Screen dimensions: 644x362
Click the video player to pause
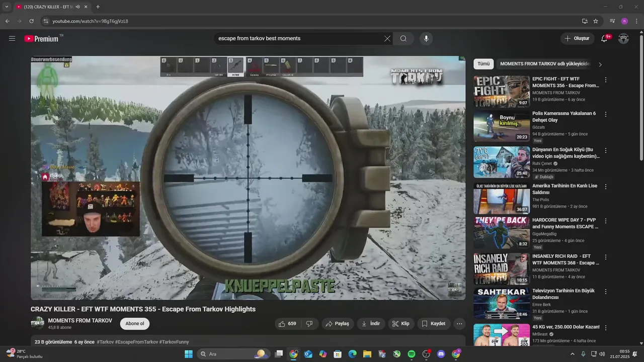pyautogui.click(x=248, y=178)
